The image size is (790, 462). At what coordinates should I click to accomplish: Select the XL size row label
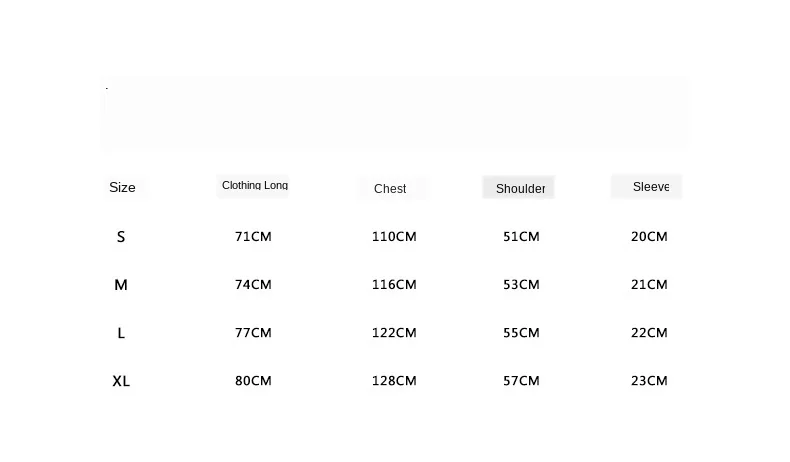click(121, 381)
